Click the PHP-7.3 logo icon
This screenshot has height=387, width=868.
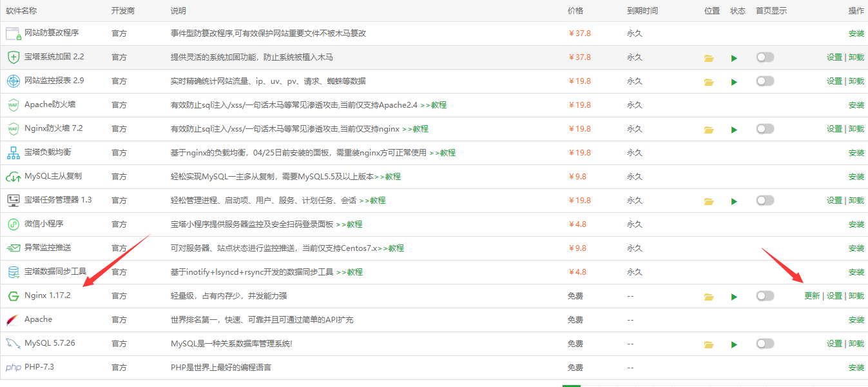pyautogui.click(x=14, y=368)
